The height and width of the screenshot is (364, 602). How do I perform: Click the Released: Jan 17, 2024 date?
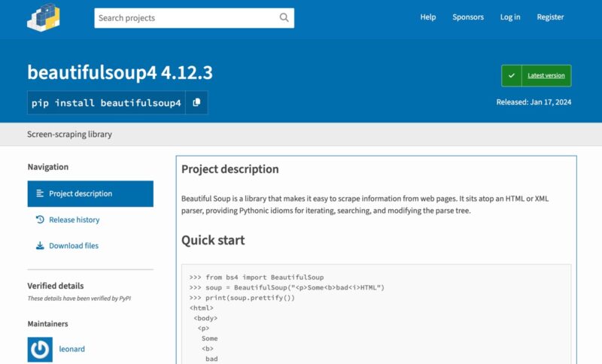pyautogui.click(x=534, y=102)
